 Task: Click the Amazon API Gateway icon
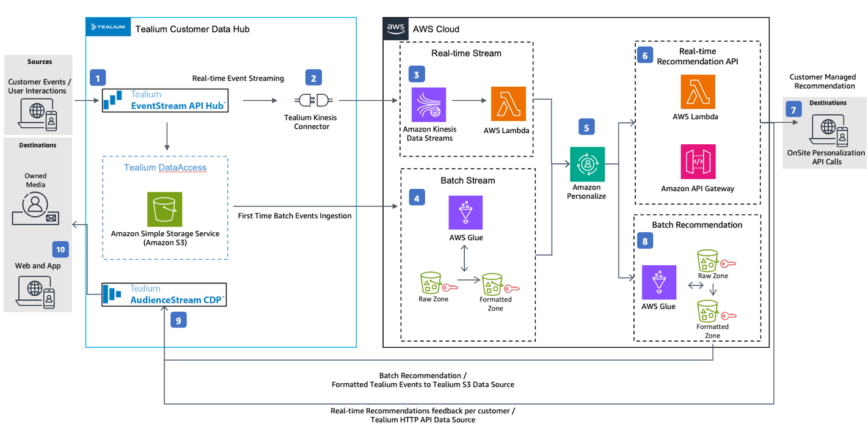(x=698, y=161)
